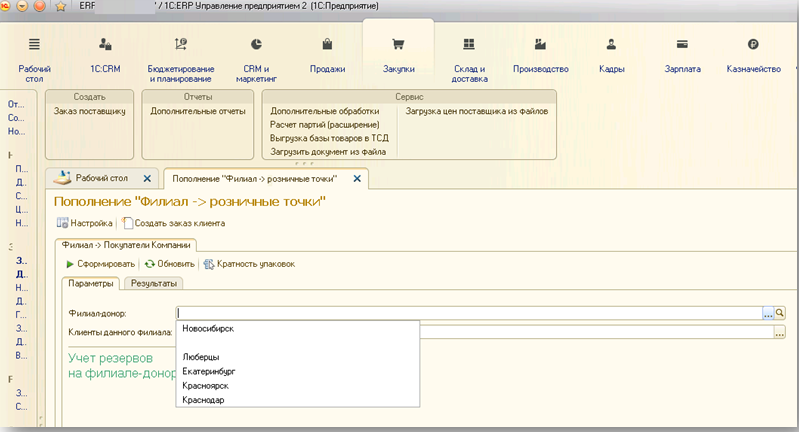
Task: Click the Настройка button text
Action: point(91,223)
